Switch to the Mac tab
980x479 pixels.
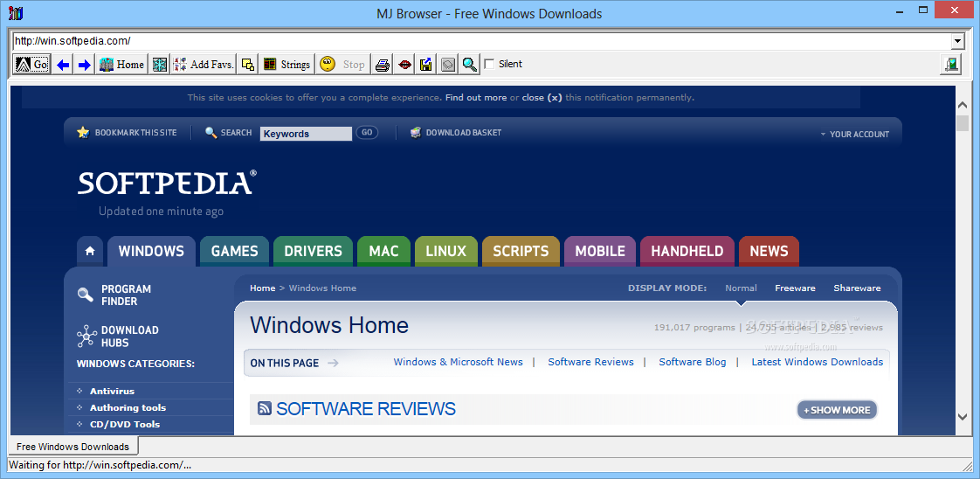(x=383, y=251)
